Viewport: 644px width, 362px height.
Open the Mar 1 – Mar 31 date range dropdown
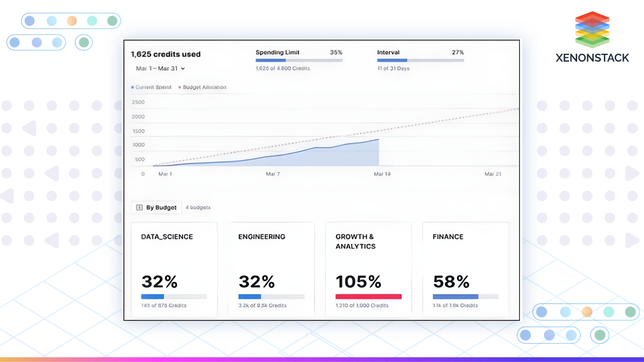point(160,68)
